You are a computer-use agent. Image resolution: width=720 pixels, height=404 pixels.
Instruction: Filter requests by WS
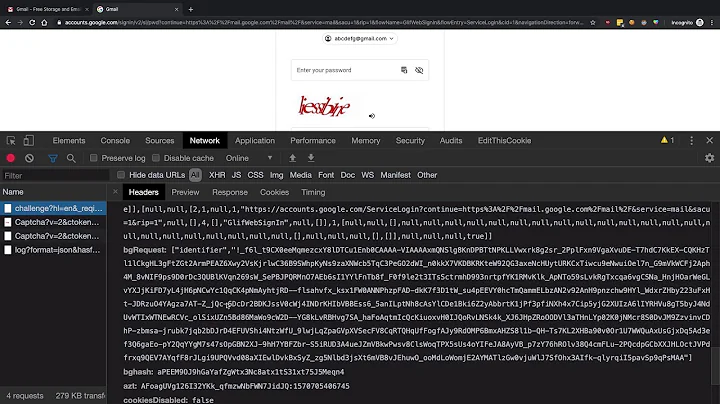[x=367, y=175]
